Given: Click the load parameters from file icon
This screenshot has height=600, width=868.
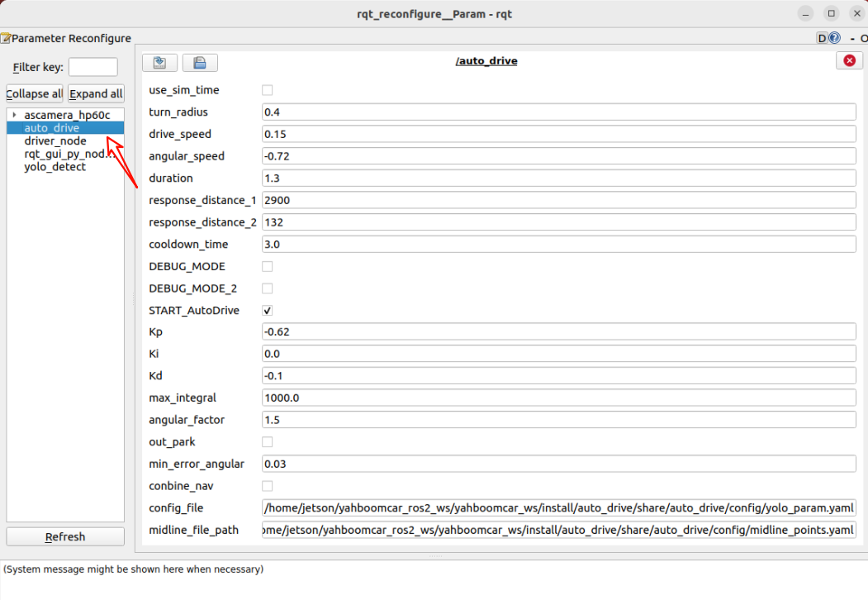Looking at the screenshot, I should coord(159,63).
